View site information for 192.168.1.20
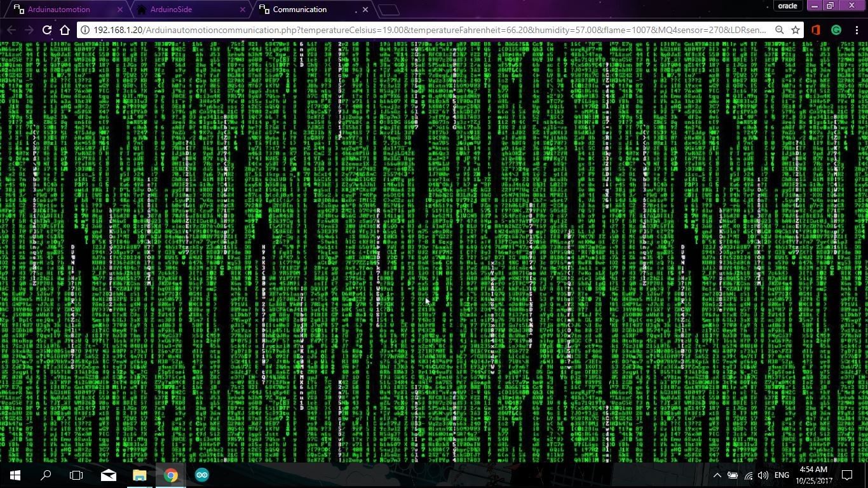Image resolution: width=868 pixels, height=488 pixels. [85, 30]
